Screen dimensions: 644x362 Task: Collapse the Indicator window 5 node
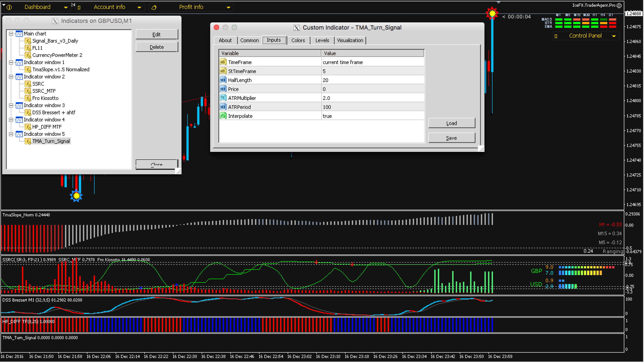point(11,134)
